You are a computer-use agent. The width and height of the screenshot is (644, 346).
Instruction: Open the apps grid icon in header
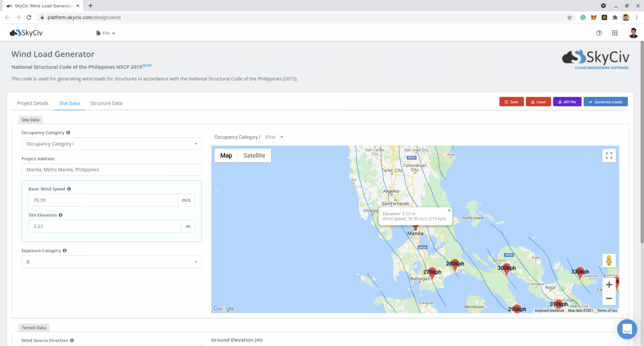[x=614, y=33]
